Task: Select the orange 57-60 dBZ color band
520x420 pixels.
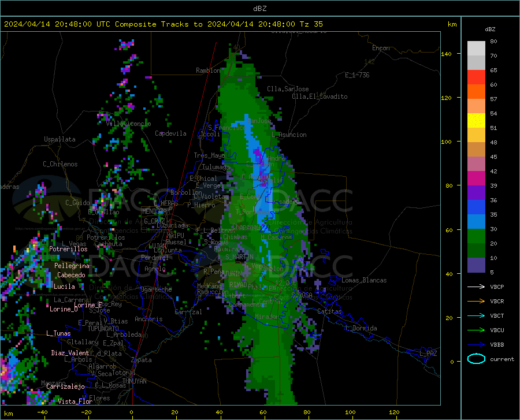Action: 476,91
